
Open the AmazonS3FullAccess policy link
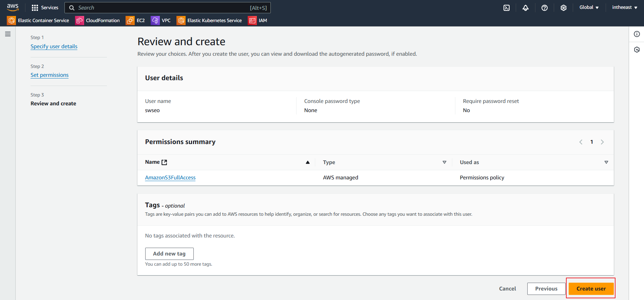pyautogui.click(x=170, y=178)
